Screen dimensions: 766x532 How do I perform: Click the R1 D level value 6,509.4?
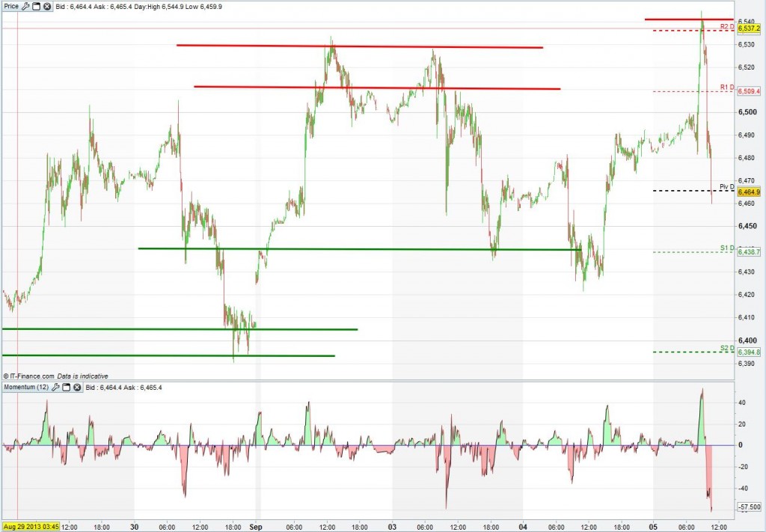pos(748,91)
